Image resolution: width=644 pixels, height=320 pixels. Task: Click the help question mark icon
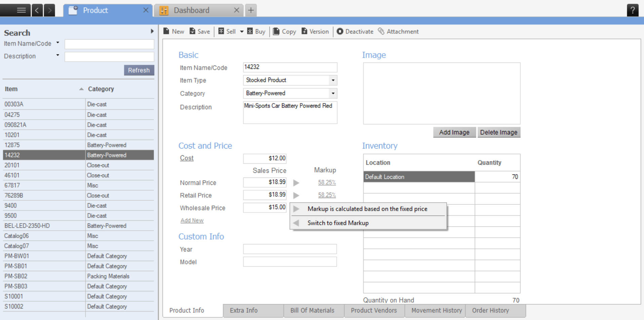point(632,10)
